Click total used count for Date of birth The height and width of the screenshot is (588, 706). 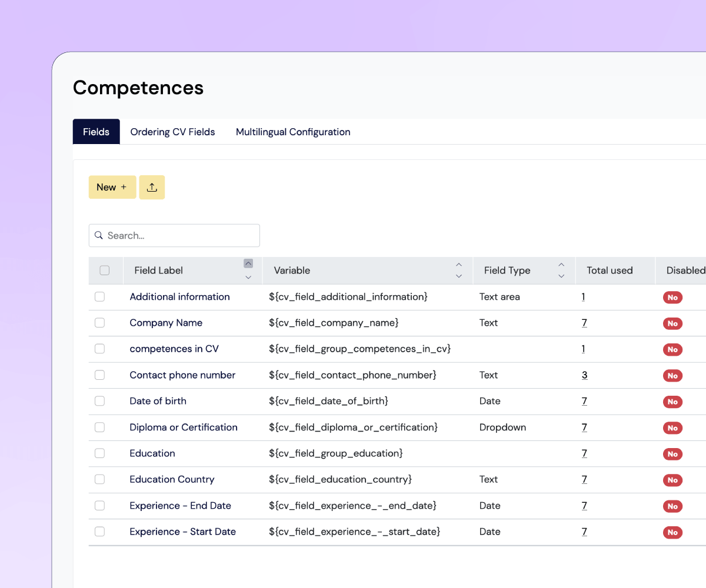584,401
